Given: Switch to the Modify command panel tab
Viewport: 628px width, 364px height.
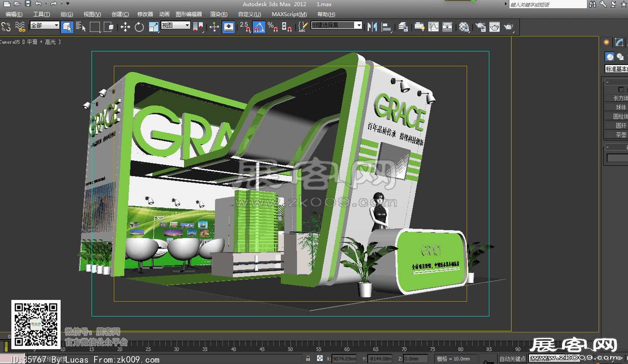Looking at the screenshot, I should tap(619, 42).
